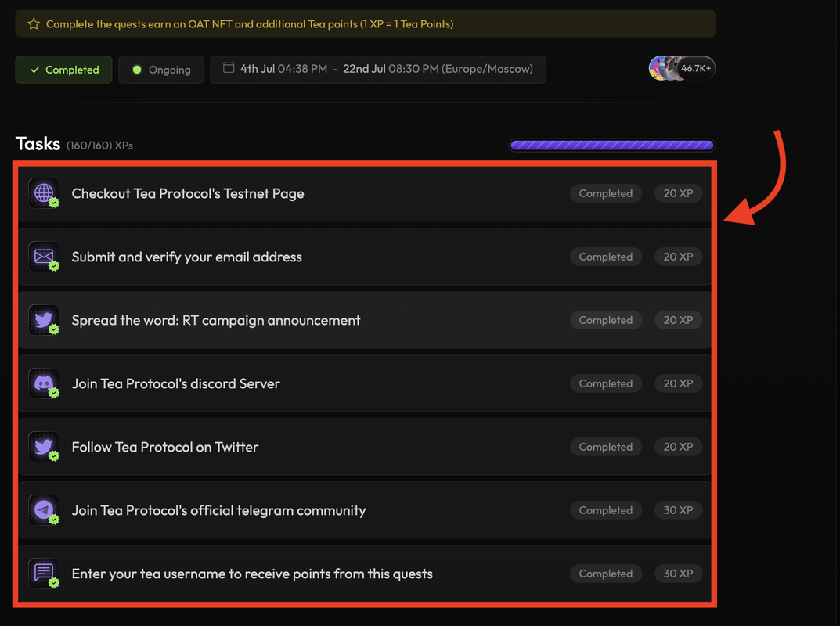Open Checkout Tea Protocol's Testnet Page task
Image resolution: width=840 pixels, height=626 pixels.
pos(365,193)
